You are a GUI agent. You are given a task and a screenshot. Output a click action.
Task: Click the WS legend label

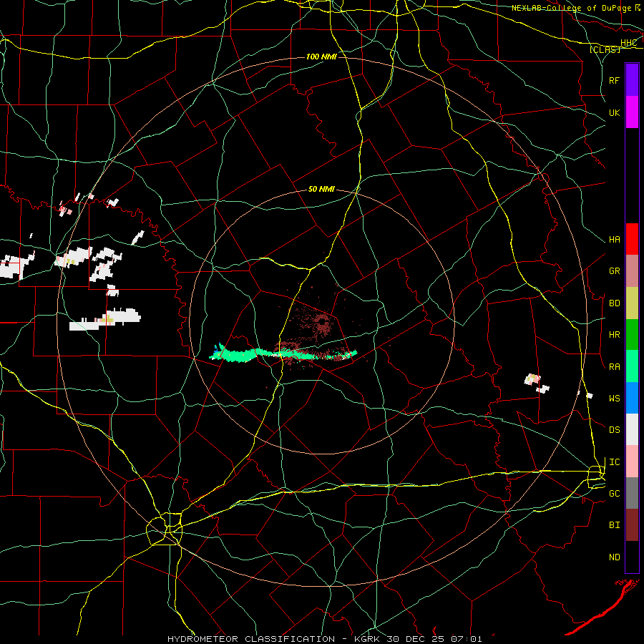614,398
